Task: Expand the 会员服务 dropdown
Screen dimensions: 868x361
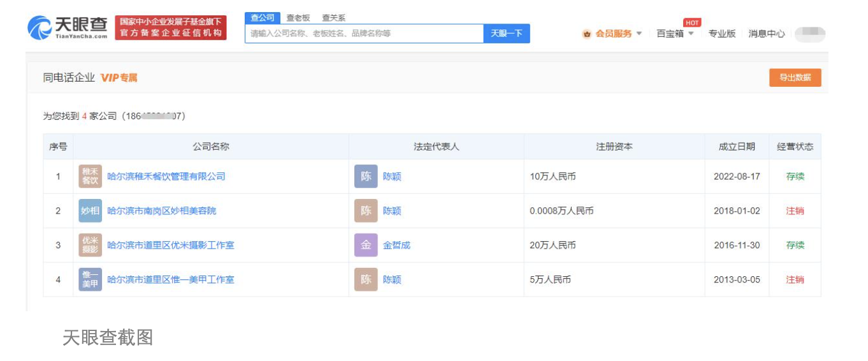Action: (x=639, y=34)
